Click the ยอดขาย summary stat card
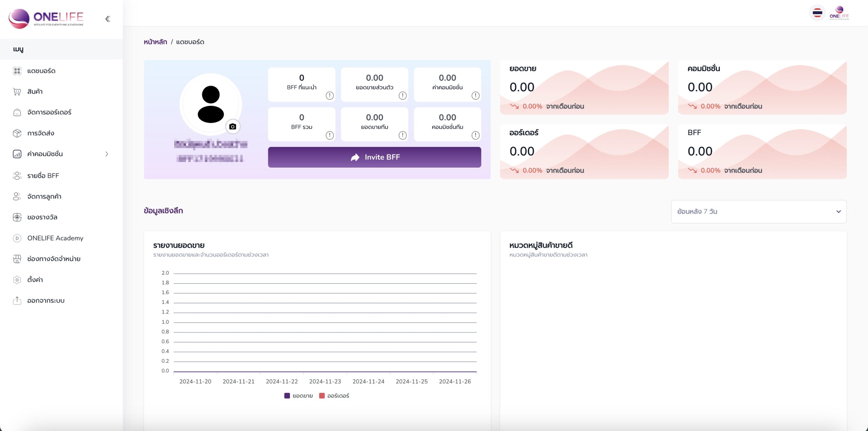Image resolution: width=868 pixels, height=431 pixels. 584,88
